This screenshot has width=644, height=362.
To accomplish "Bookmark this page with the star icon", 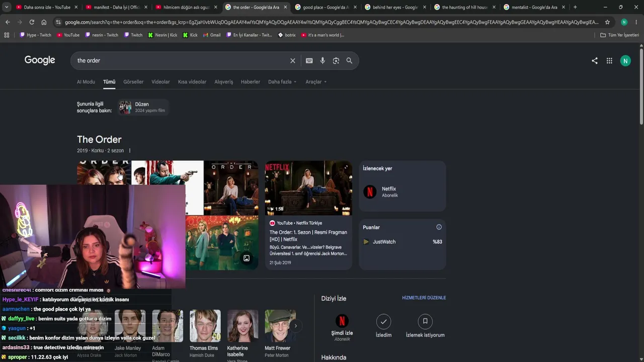I will click(x=607, y=22).
